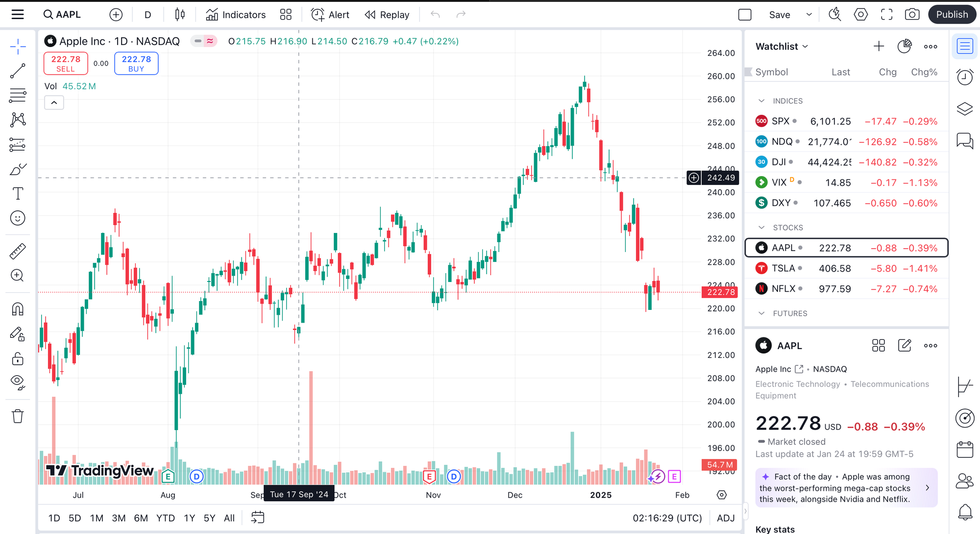The image size is (980, 534).
Task: Select the ruler measure tool
Action: pyautogui.click(x=18, y=251)
